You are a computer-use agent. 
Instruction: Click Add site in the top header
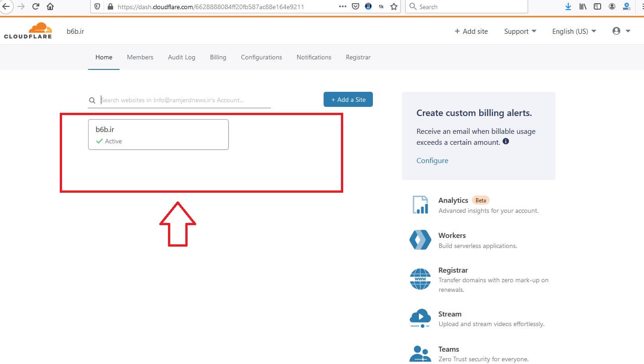[x=471, y=32]
